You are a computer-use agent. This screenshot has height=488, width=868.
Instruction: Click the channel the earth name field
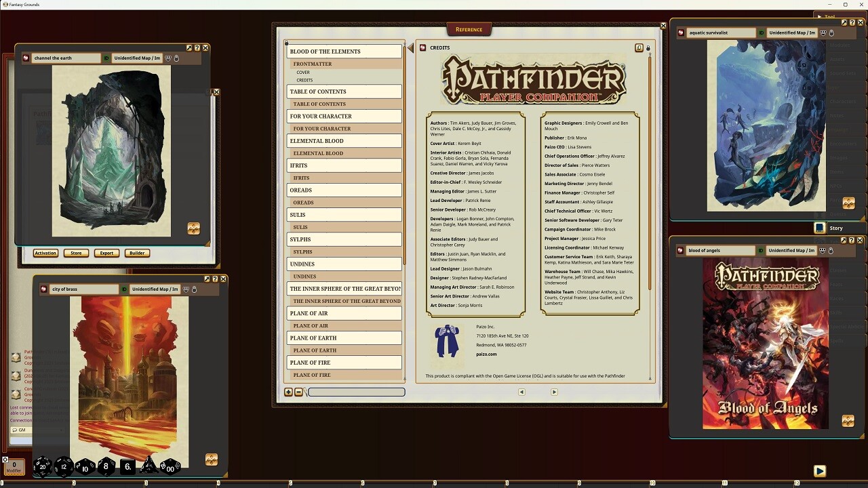click(66, 58)
